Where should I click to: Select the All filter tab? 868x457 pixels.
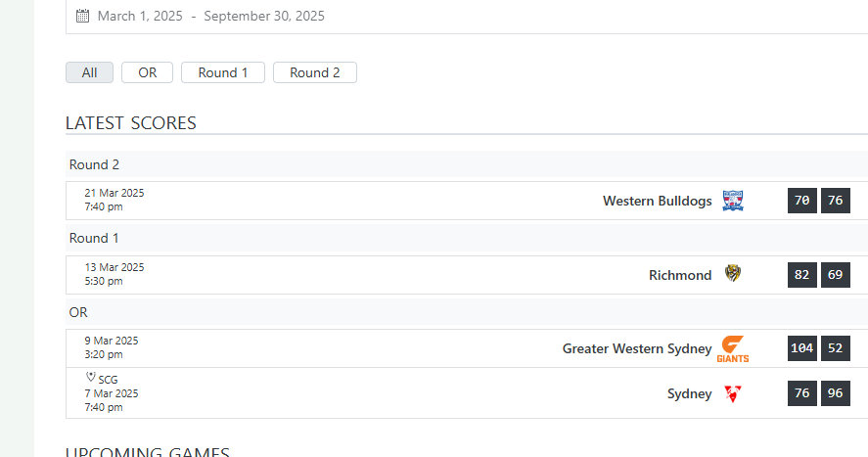[x=90, y=72]
